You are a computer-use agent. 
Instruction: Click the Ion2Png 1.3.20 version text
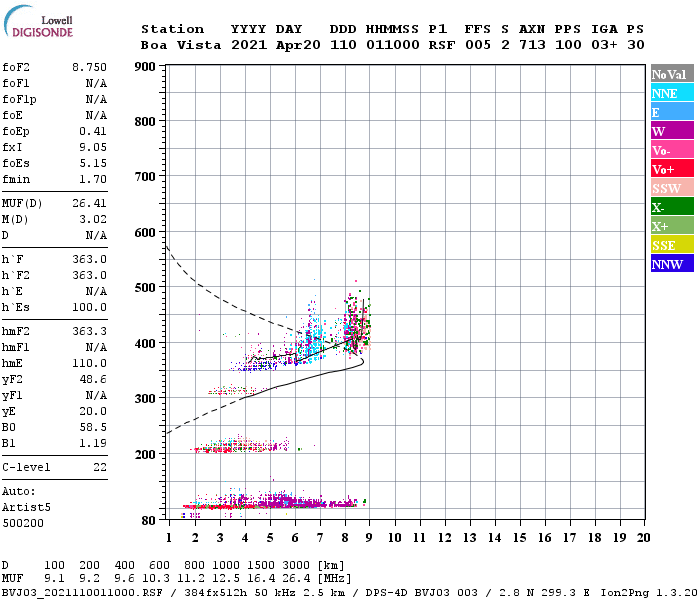[x=649, y=593]
